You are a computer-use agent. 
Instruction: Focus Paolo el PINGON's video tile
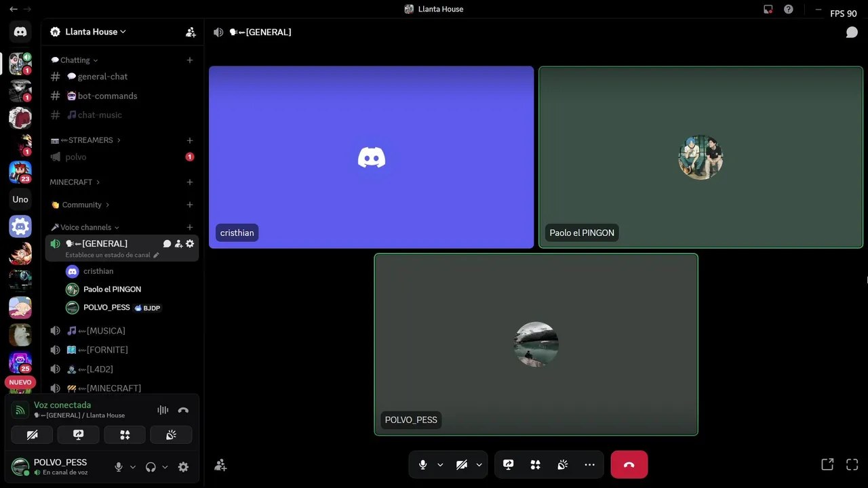point(701,157)
